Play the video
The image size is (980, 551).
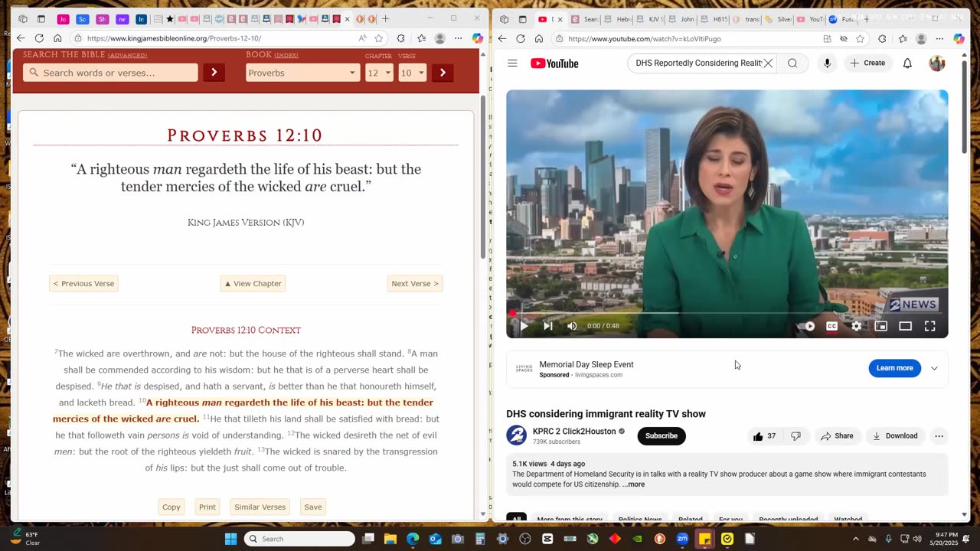524,326
